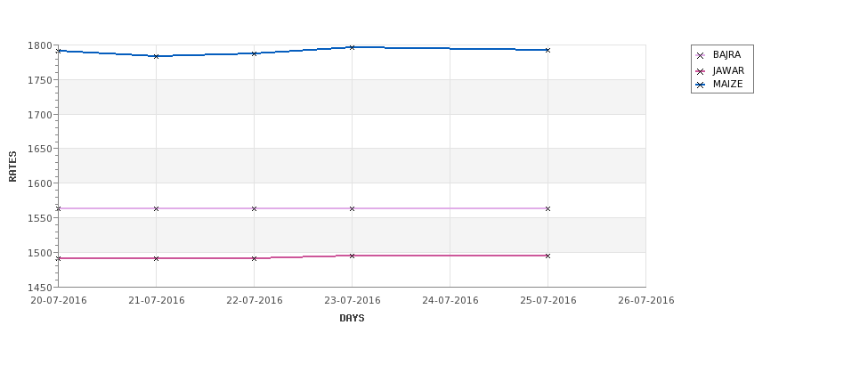This screenshot has width=868, height=382.
Task: Click the BAJRA legend label
Action: (726, 55)
